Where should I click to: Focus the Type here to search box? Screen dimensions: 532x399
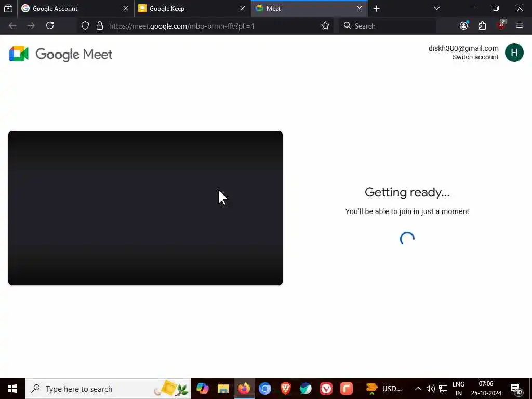108,389
